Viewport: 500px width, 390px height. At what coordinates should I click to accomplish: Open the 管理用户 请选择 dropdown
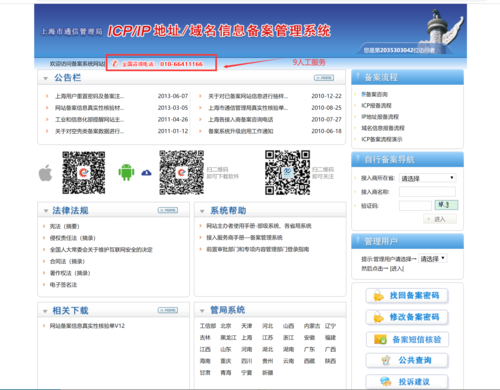point(433,259)
